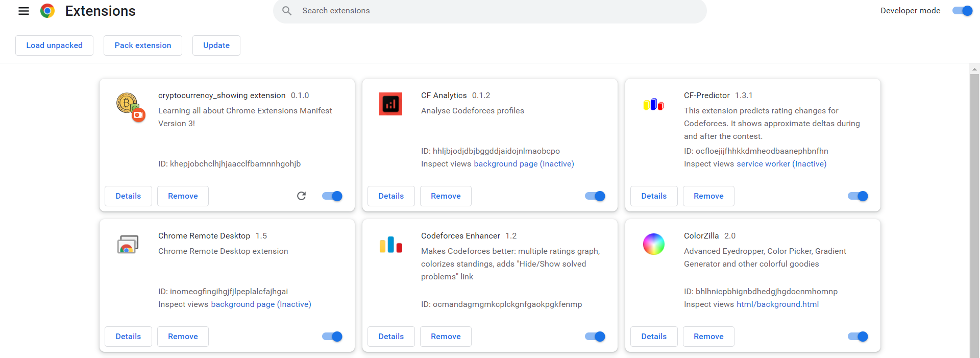
Task: Disable the cryptocurrency_showing extension toggle
Action: (332, 196)
